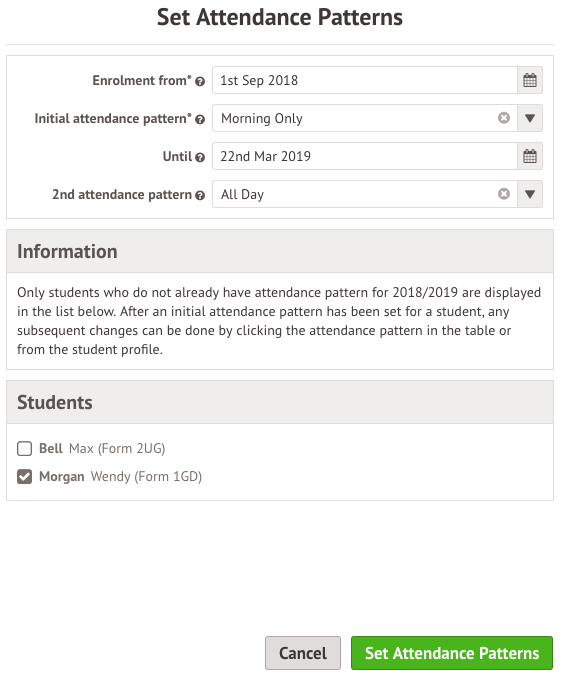Open the All Day combo box

[364, 194]
